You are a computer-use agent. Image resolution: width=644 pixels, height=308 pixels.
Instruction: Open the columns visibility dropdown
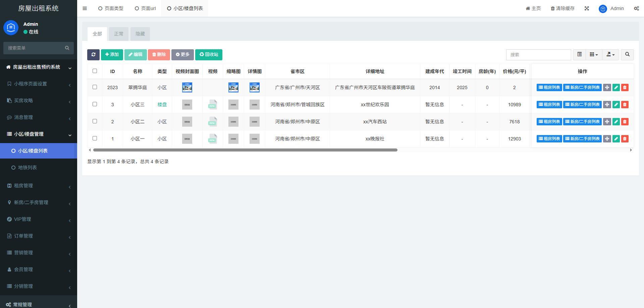point(594,55)
